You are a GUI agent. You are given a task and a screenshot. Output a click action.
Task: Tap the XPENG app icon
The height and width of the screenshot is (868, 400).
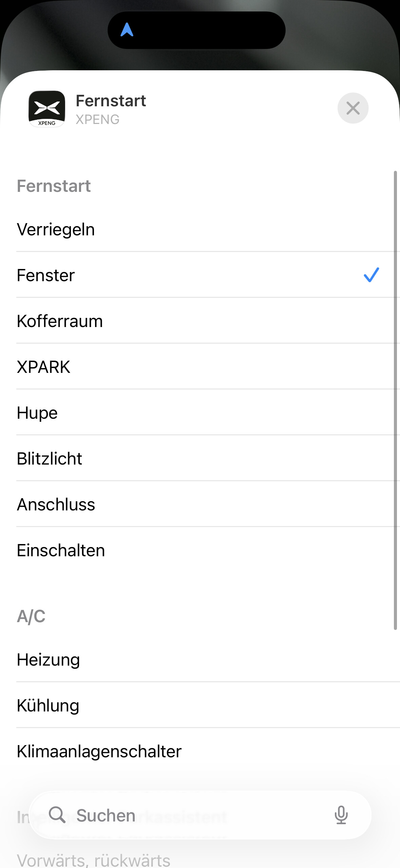pos(47,109)
